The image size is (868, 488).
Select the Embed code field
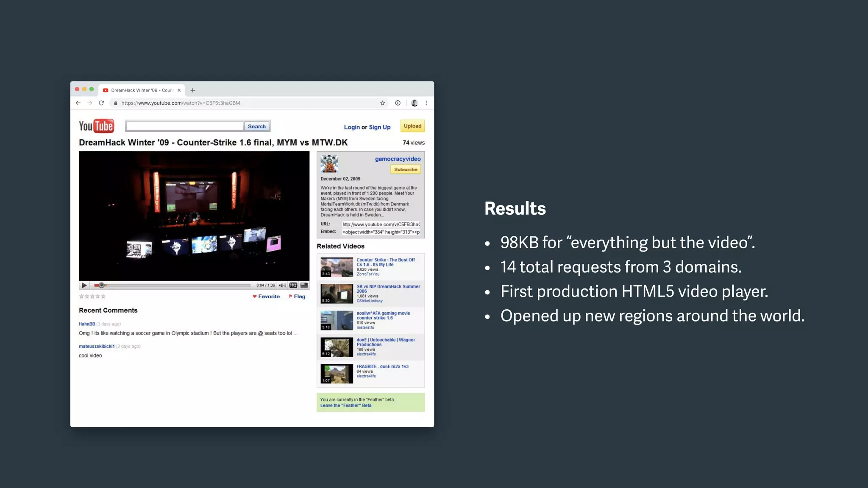tap(381, 232)
